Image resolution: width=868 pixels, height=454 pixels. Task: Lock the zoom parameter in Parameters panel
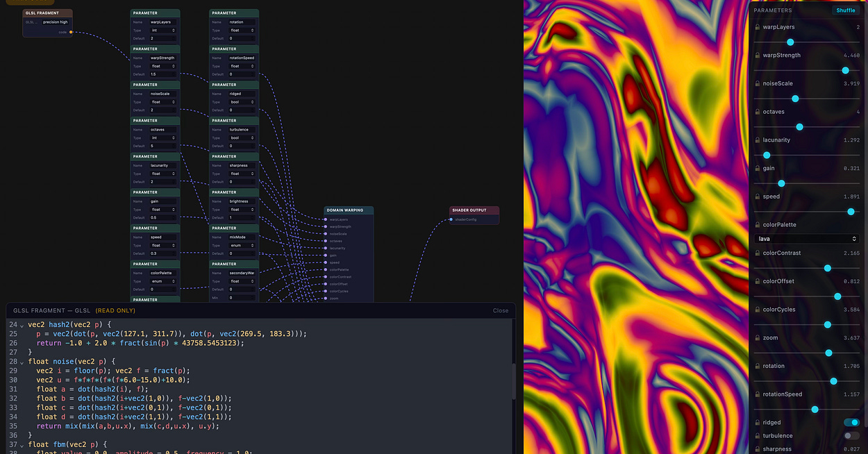[x=758, y=338]
